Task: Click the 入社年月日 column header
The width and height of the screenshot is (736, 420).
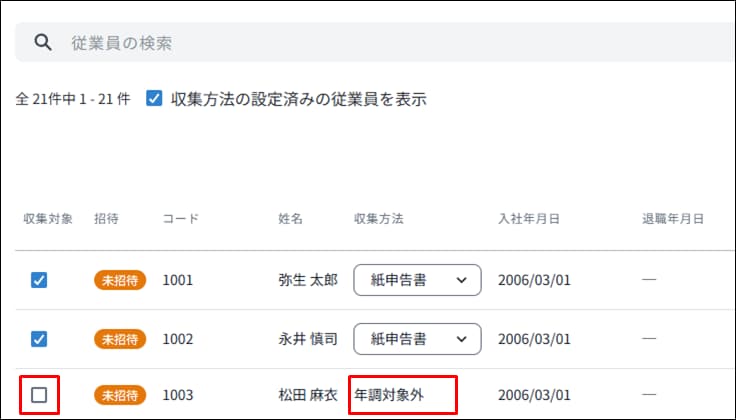Action: (529, 218)
